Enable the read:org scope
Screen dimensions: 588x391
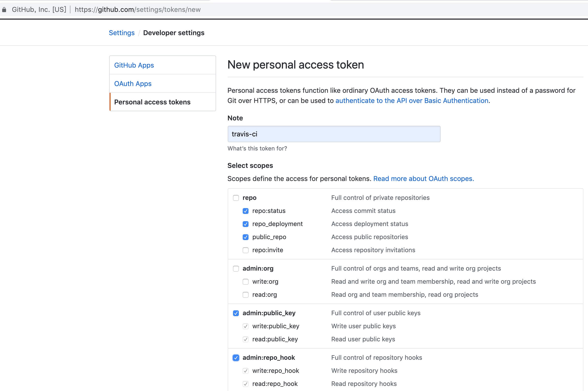click(245, 295)
